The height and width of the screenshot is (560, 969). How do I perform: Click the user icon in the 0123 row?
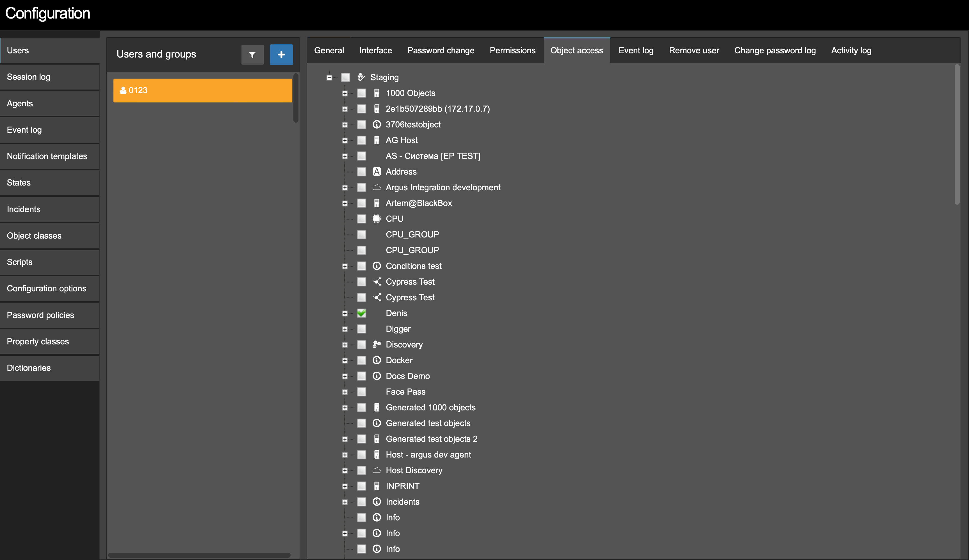(x=123, y=90)
